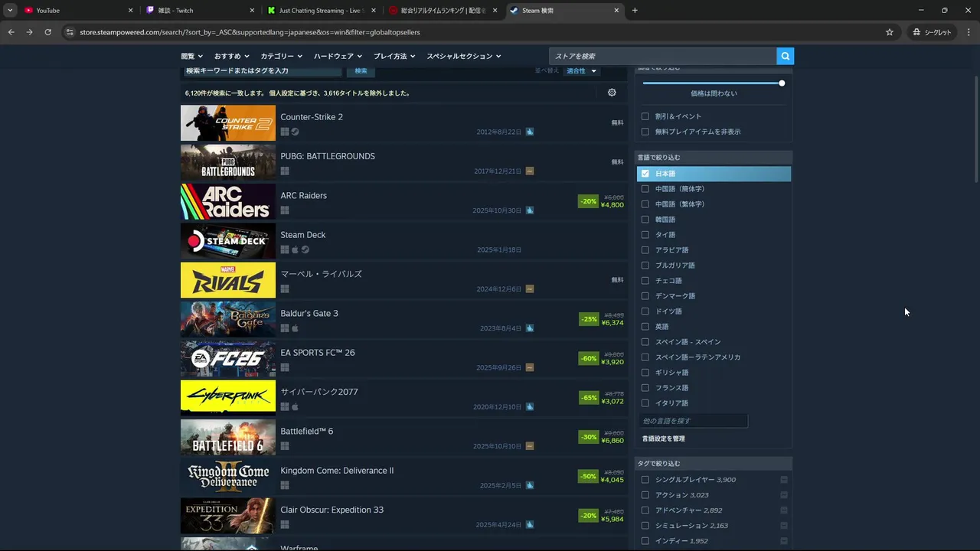Click the Windows platform icon under Steam Deck
The image size is (980, 551).
(285, 249)
